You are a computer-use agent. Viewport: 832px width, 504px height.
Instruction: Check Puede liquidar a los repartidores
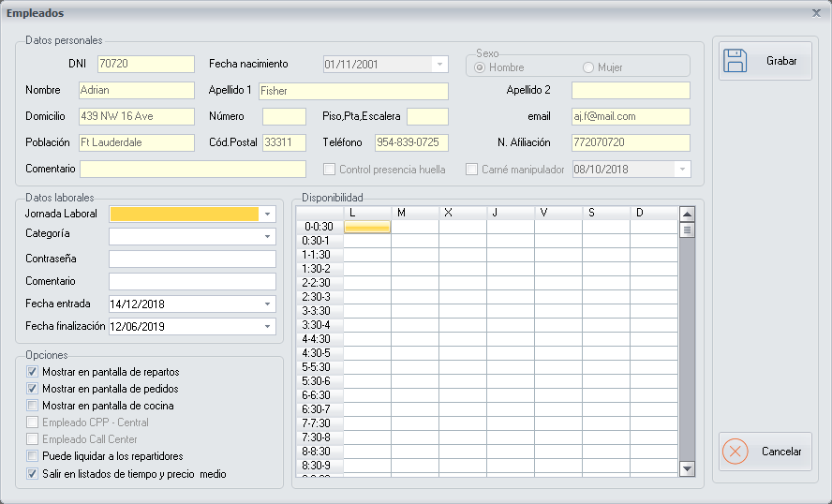click(33, 456)
